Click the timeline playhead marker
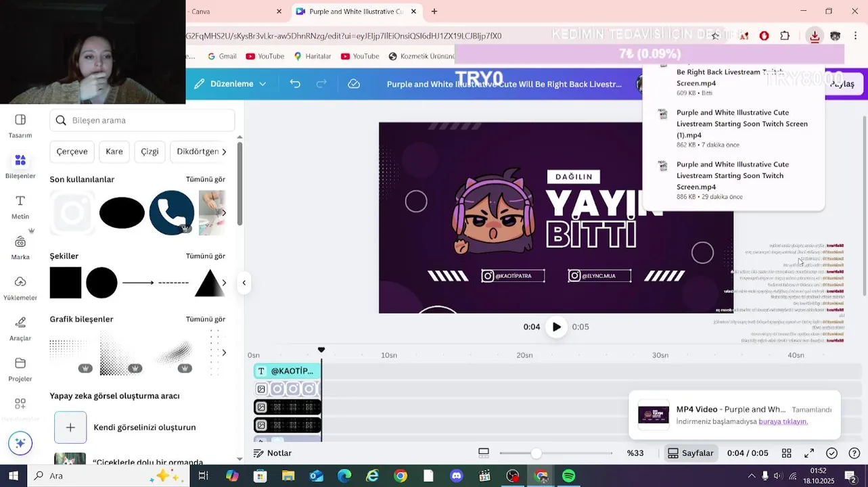868x487 pixels. coord(321,350)
